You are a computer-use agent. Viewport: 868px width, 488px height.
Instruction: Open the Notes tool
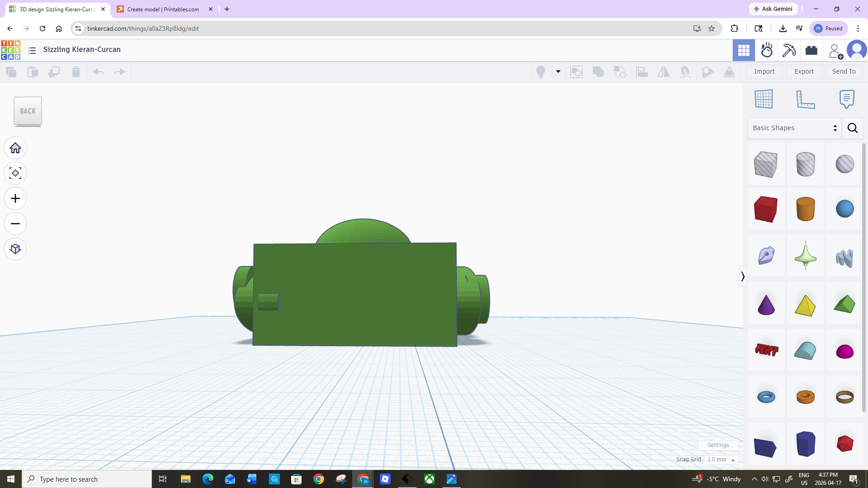(x=847, y=99)
